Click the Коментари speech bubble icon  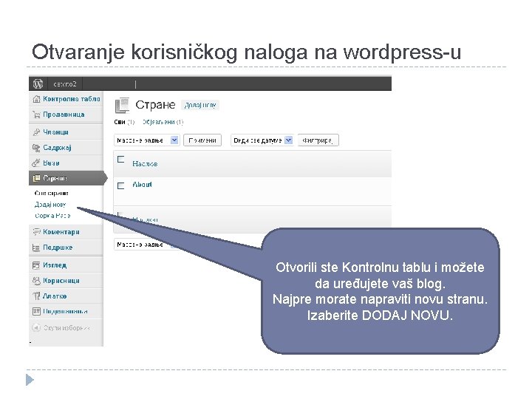(36, 232)
